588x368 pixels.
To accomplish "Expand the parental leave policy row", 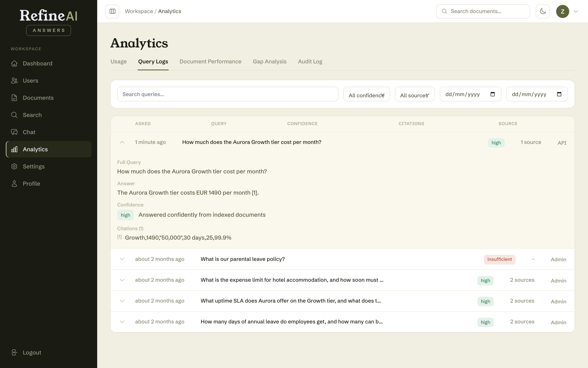I will pyautogui.click(x=122, y=259).
